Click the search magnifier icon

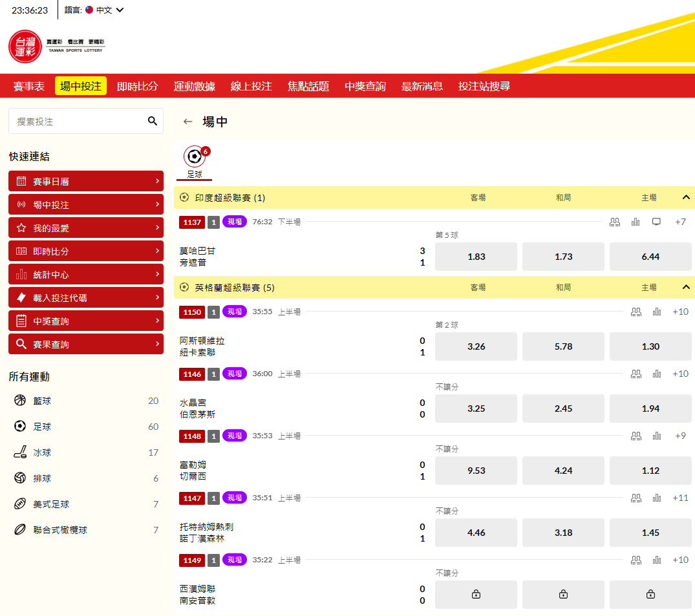click(153, 121)
